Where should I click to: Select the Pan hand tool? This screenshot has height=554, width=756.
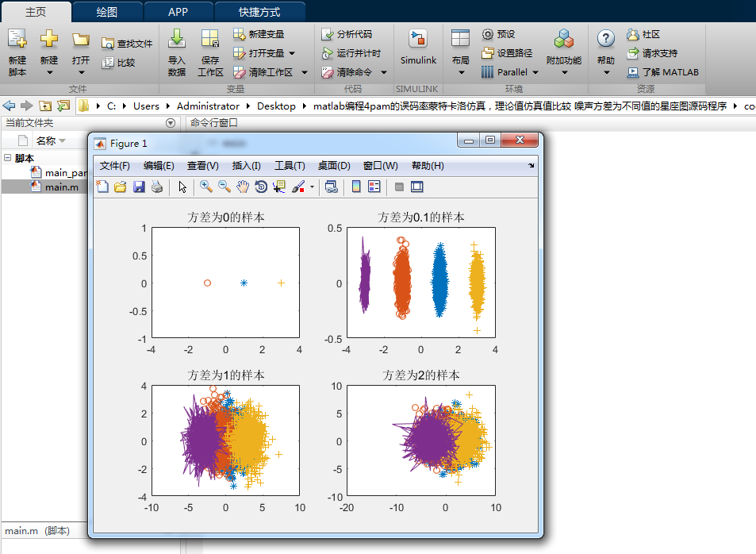tap(243, 187)
